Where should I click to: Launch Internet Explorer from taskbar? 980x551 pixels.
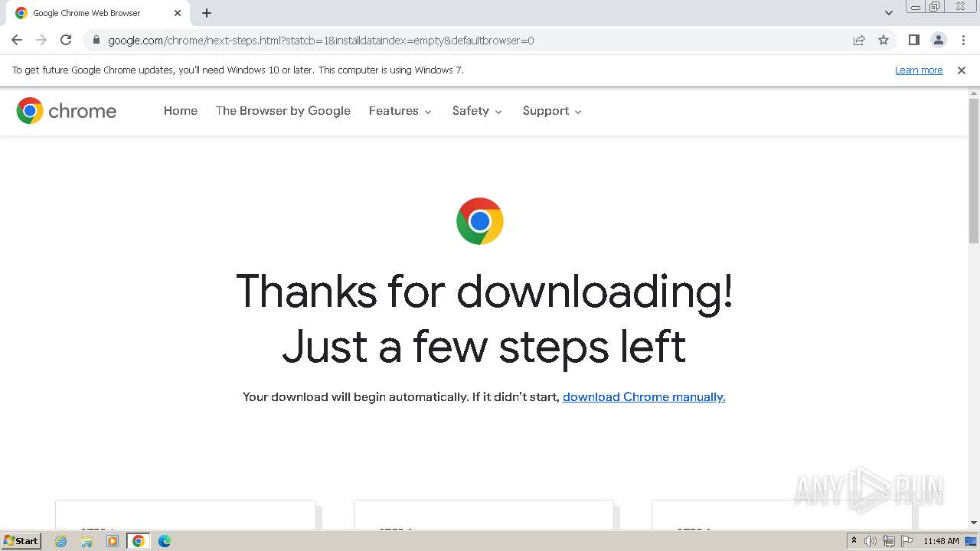coord(61,541)
